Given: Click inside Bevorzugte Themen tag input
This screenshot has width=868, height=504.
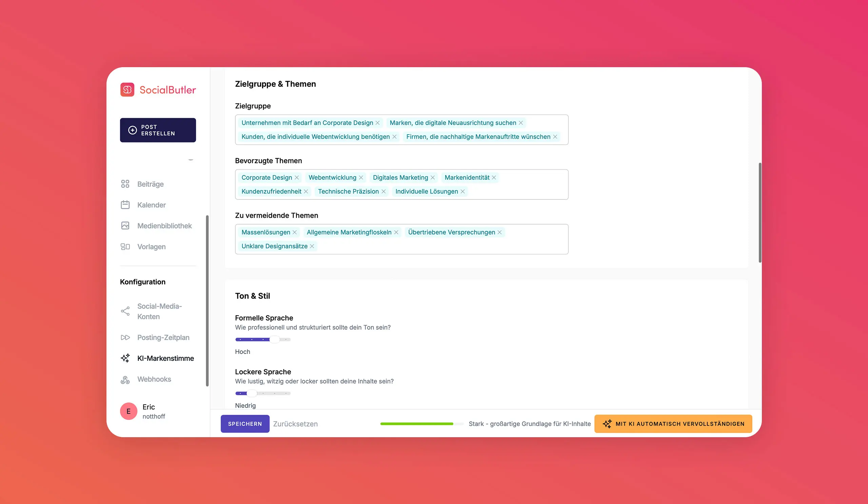Looking at the screenshot, I should pyautogui.click(x=402, y=185).
